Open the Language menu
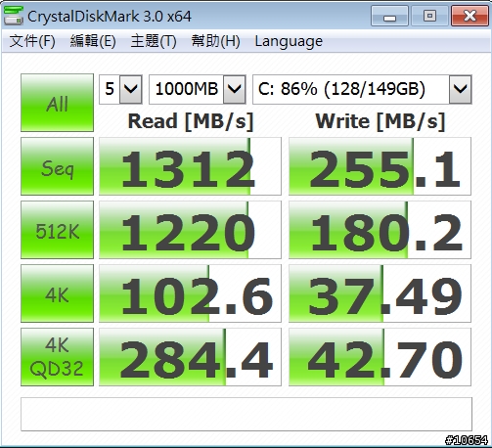Image resolution: width=492 pixels, height=448 pixels. [289, 41]
